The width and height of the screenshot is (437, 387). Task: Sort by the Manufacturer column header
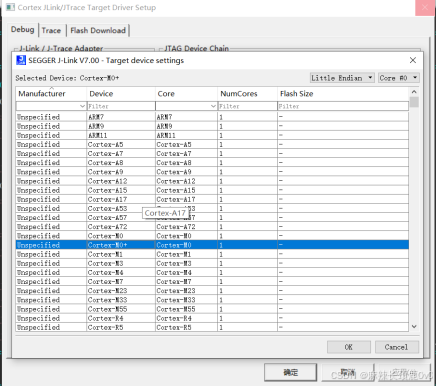51,94
